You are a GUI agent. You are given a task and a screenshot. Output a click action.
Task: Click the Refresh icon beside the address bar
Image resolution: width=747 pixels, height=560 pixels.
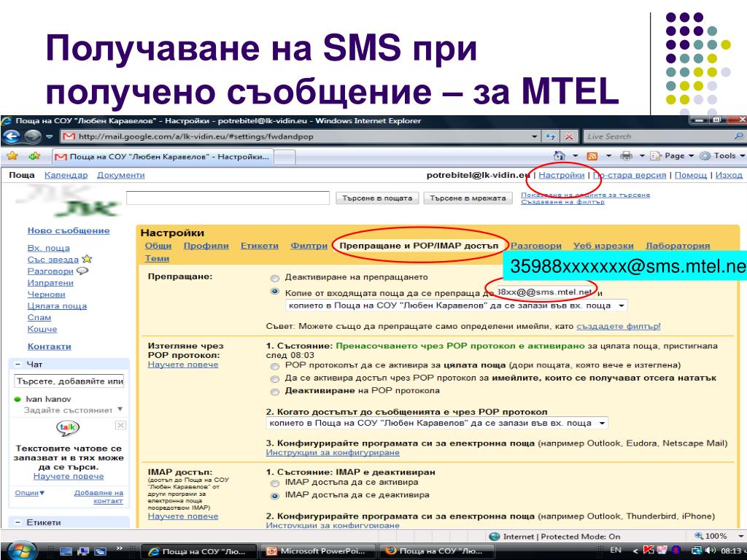tap(551, 136)
